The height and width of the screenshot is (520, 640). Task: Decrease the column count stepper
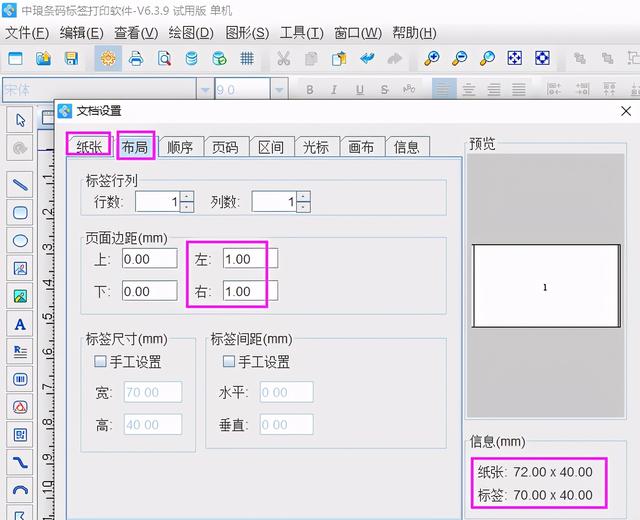pos(303,207)
